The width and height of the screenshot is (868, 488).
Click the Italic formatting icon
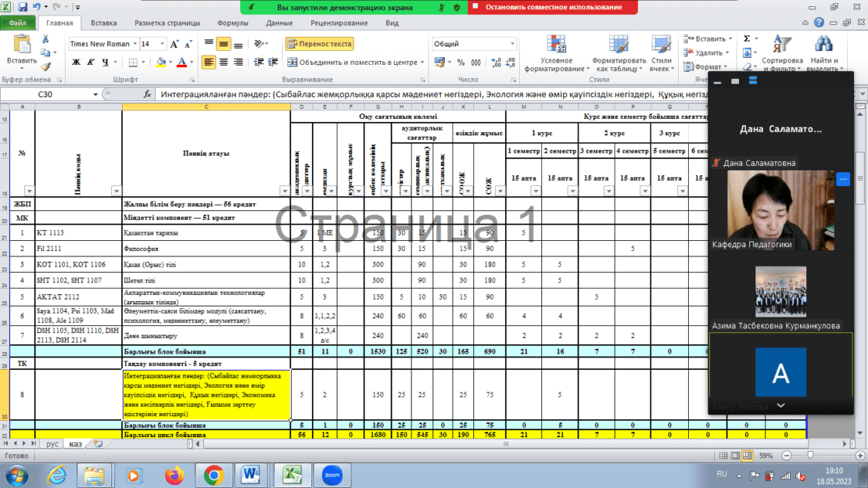tap(90, 62)
